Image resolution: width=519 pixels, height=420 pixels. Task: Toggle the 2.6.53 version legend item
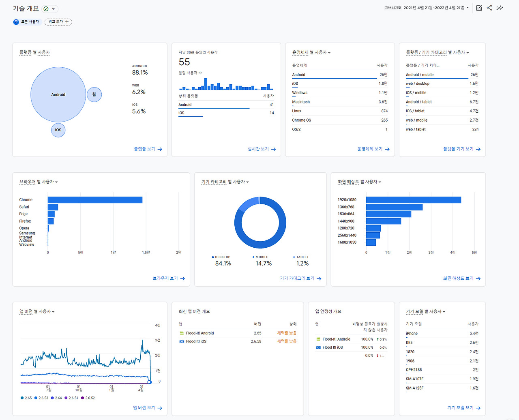[41, 398]
